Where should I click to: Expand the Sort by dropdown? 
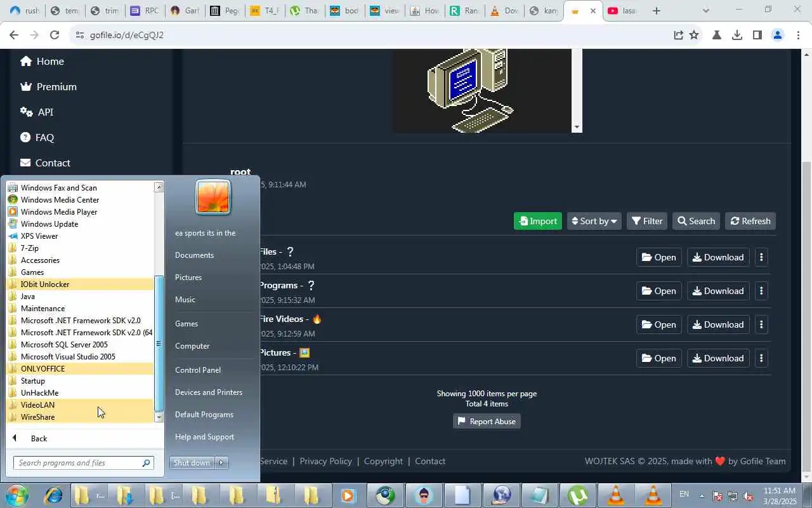coord(594,221)
